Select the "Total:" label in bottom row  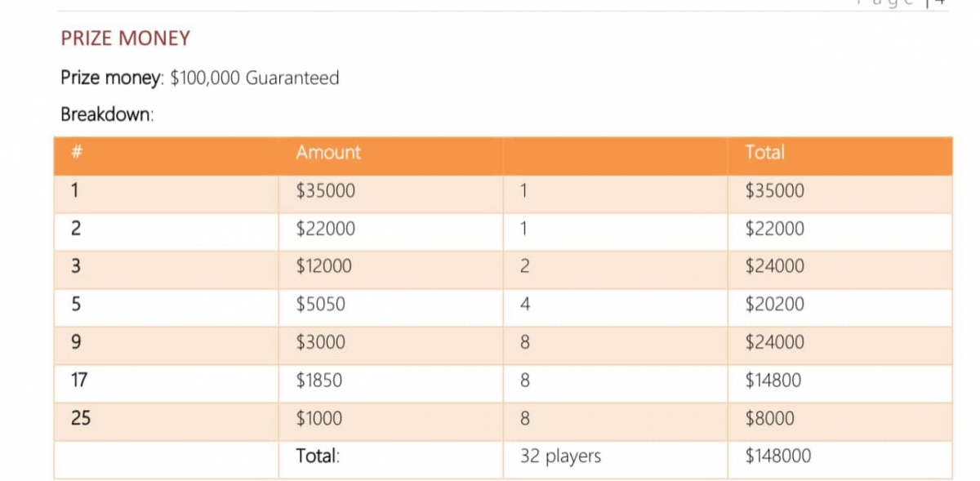318,457
